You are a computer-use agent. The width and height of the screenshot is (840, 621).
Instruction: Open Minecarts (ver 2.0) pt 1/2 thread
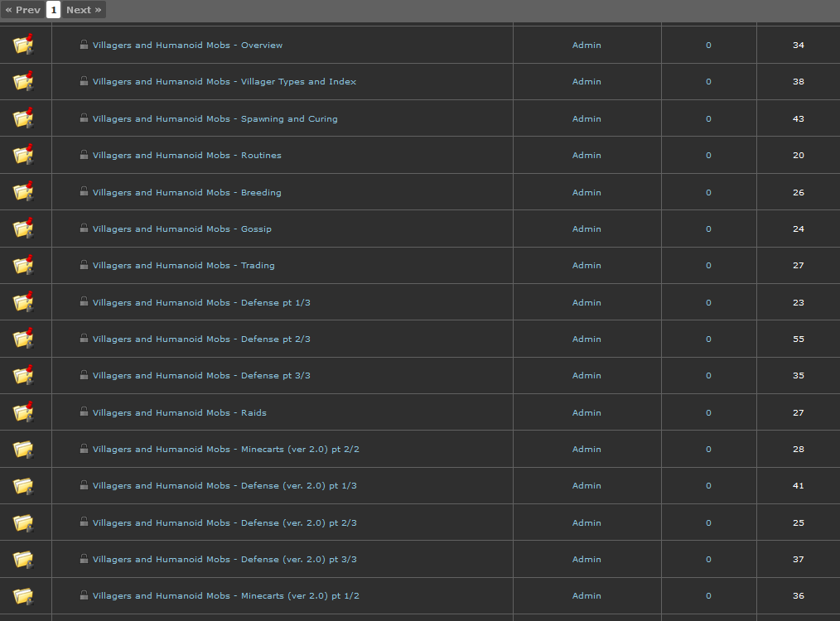coord(226,595)
